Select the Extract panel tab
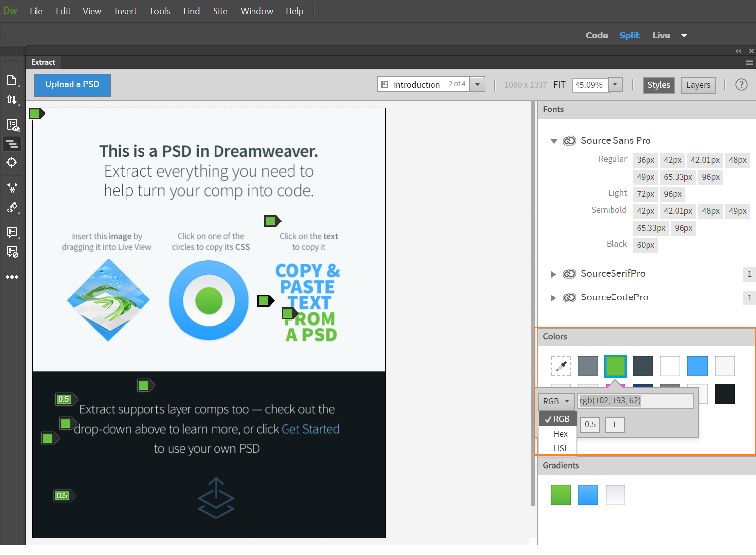Screen dimensions: 756x555 click(43, 62)
